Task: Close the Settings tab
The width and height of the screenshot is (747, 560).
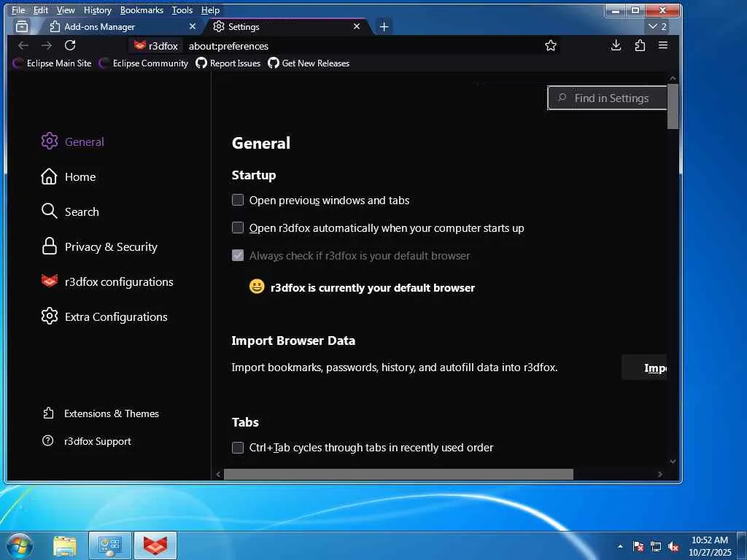Action: point(357,27)
